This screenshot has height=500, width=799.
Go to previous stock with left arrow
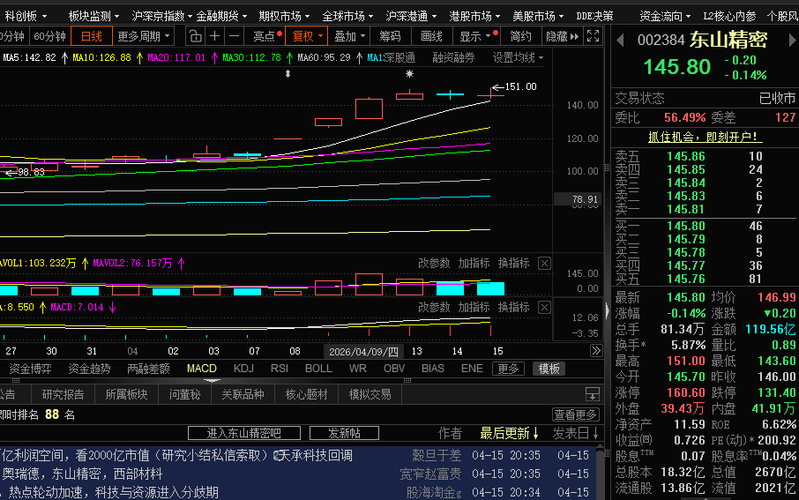[x=620, y=40]
